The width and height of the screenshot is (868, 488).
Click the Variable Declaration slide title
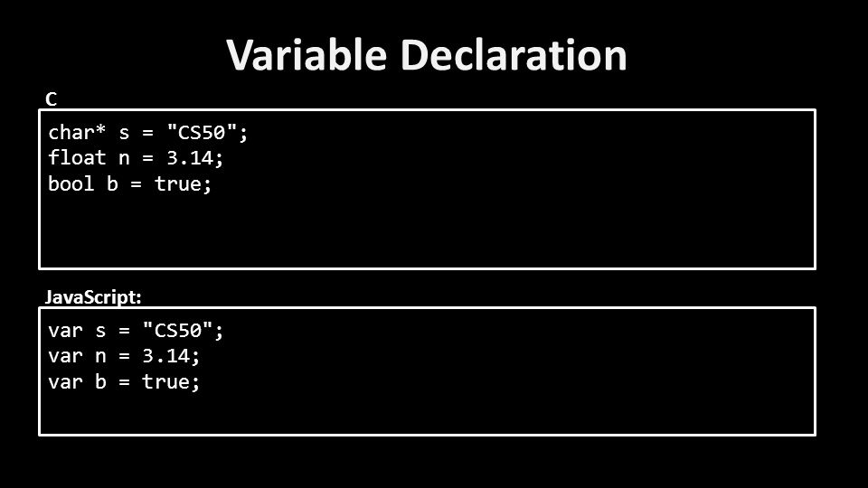(426, 55)
